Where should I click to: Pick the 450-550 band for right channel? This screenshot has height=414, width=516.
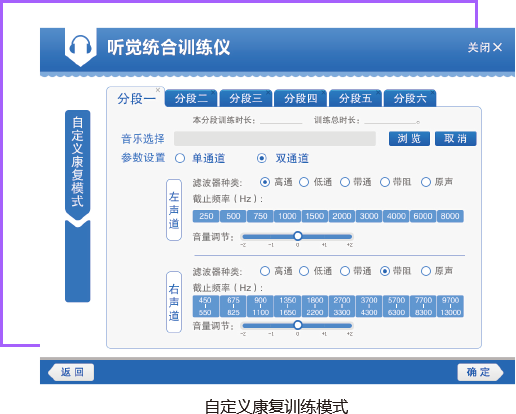point(206,306)
